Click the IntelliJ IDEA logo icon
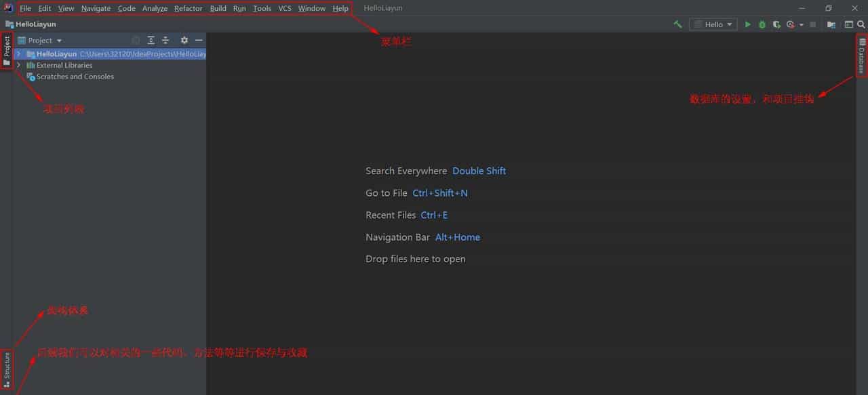 tap(7, 7)
